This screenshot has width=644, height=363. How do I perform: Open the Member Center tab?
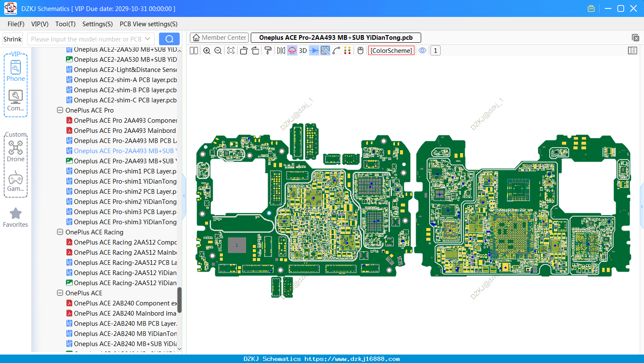point(219,38)
